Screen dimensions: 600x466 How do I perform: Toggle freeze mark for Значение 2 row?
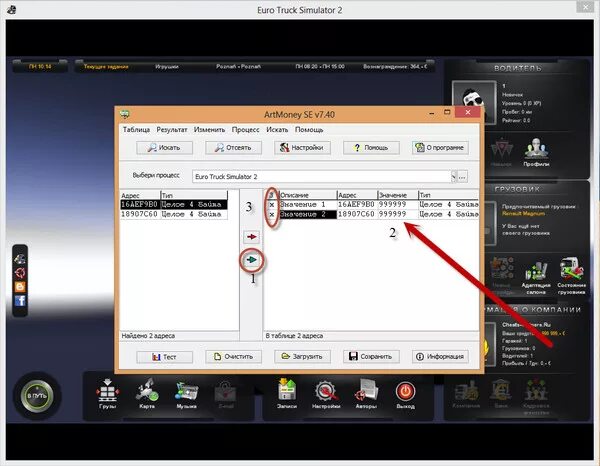click(272, 215)
